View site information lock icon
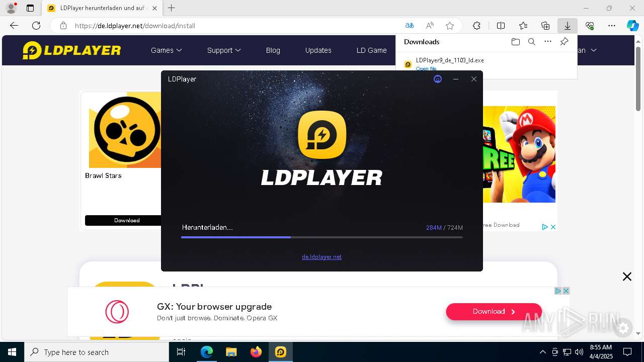Image resolution: width=644 pixels, height=362 pixels. (x=63, y=26)
